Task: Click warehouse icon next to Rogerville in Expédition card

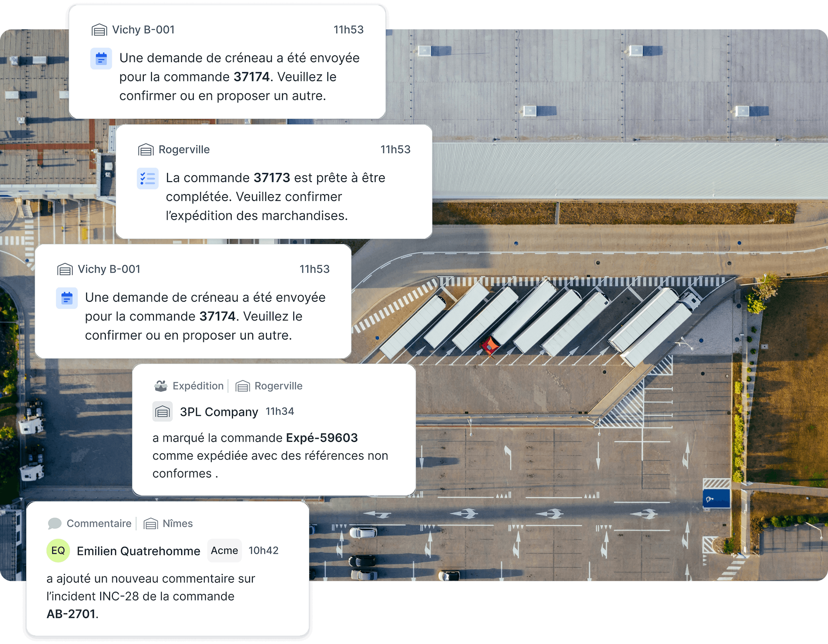Action: [243, 386]
